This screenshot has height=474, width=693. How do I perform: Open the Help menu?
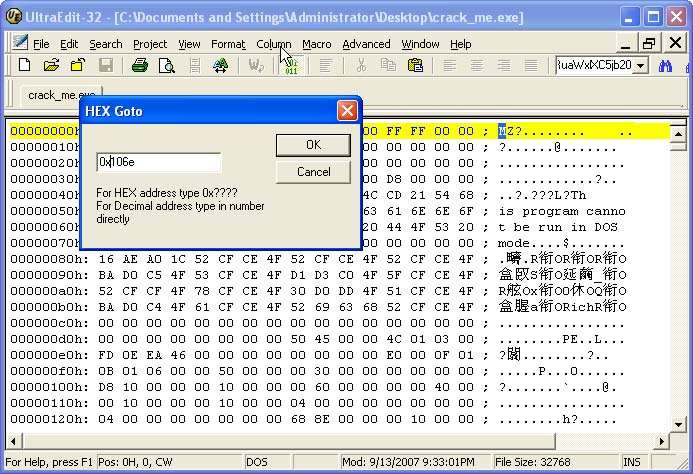tap(461, 44)
